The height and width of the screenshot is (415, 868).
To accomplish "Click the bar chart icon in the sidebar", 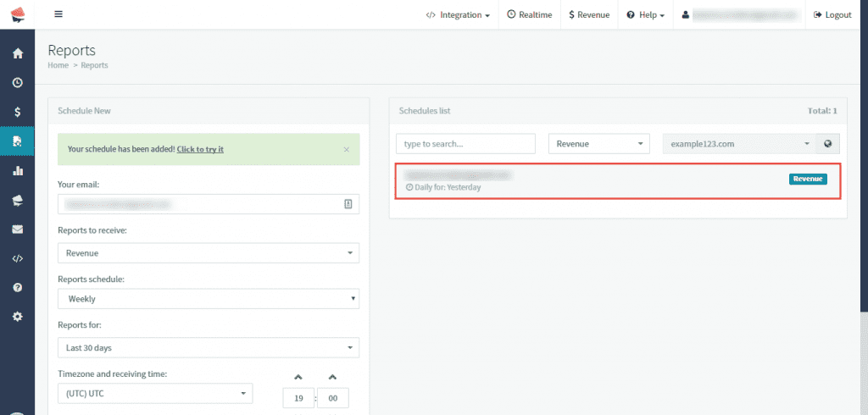I will 17,170.
